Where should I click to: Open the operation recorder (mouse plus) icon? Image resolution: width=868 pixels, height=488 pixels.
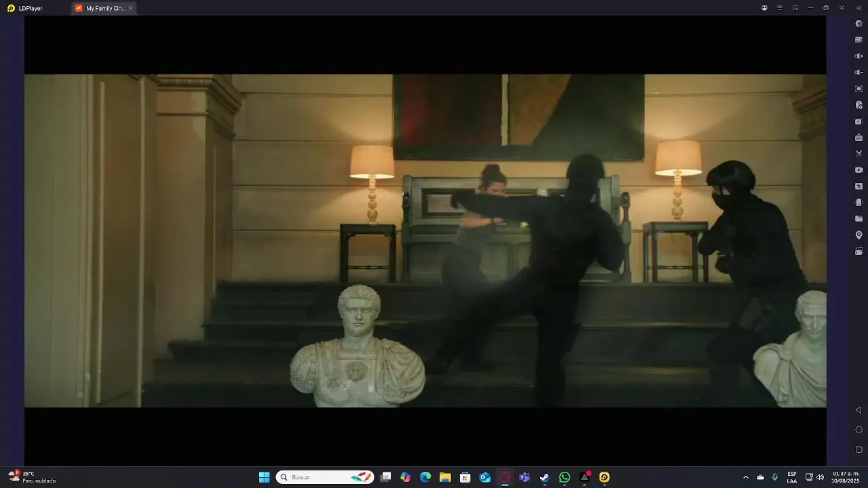click(x=859, y=105)
